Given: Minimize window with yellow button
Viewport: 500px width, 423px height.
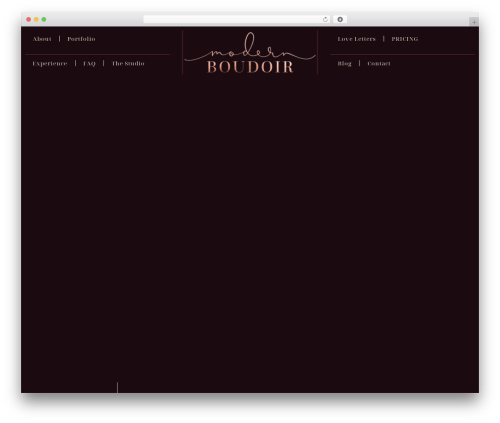Looking at the screenshot, I should (x=36, y=19).
